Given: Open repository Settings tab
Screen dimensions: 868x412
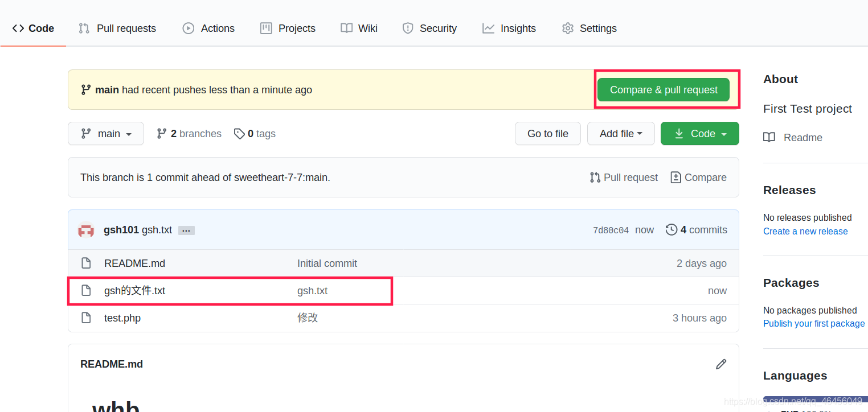Looking at the screenshot, I should coord(589,28).
